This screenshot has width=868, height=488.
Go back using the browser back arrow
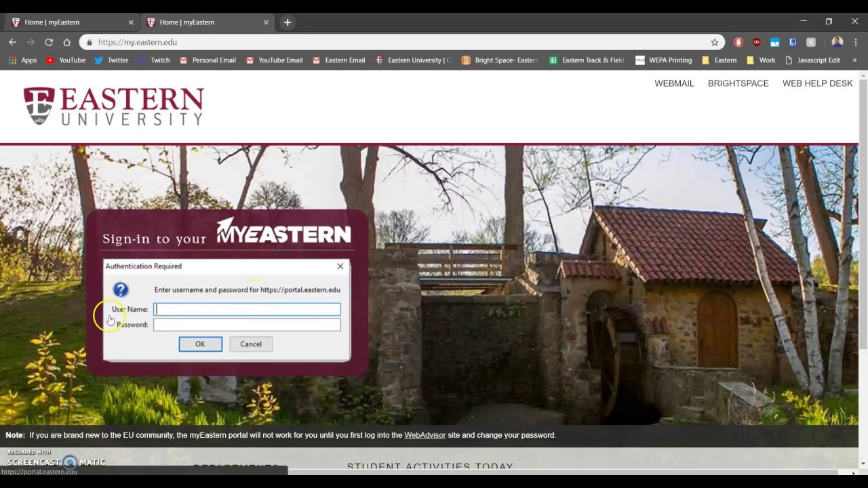12,42
